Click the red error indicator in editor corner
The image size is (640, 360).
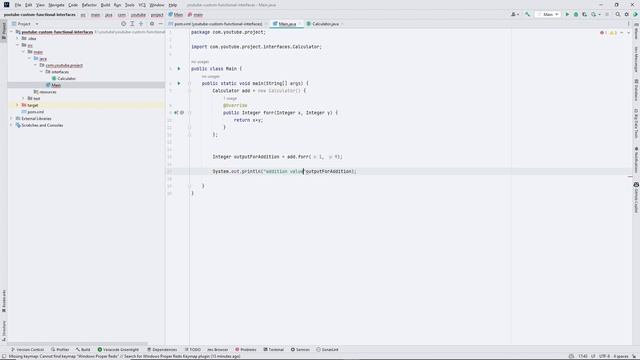pos(603,33)
